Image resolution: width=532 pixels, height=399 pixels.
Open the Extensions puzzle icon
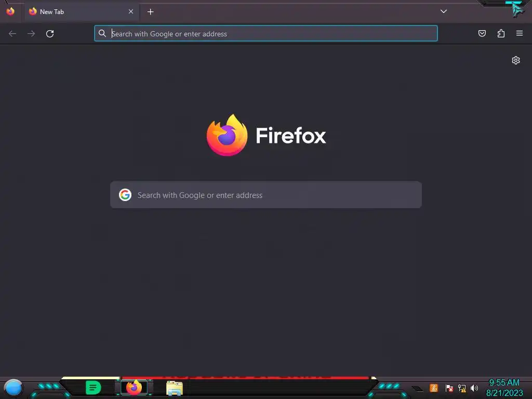501,33
